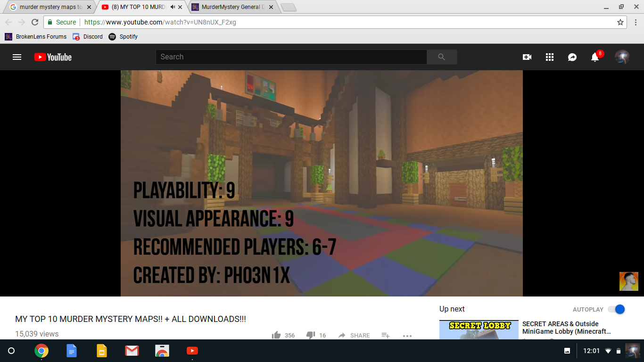Switch to the MurderMystery General tab
The image size is (644, 362).
pos(231,7)
